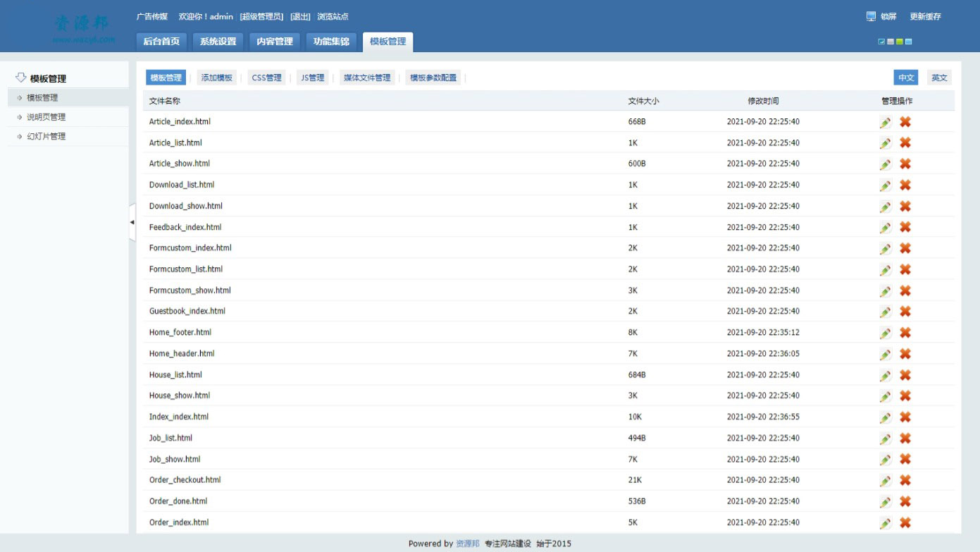Click the 更新缓存 link
The image size is (980, 552).
coord(925,16)
